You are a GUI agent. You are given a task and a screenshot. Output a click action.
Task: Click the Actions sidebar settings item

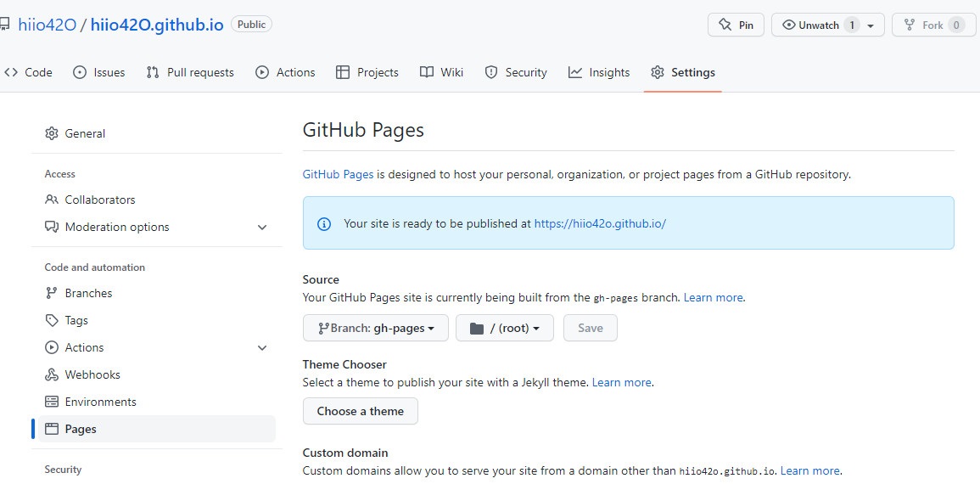pos(156,347)
